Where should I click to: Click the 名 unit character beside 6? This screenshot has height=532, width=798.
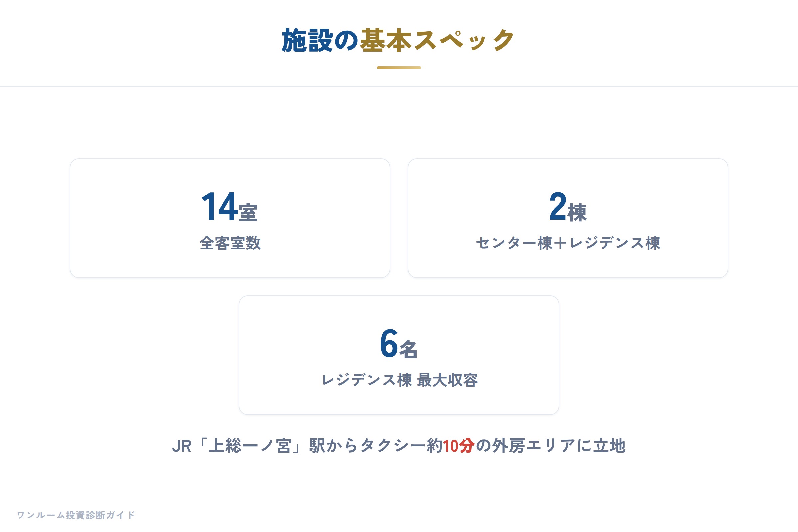tap(408, 350)
